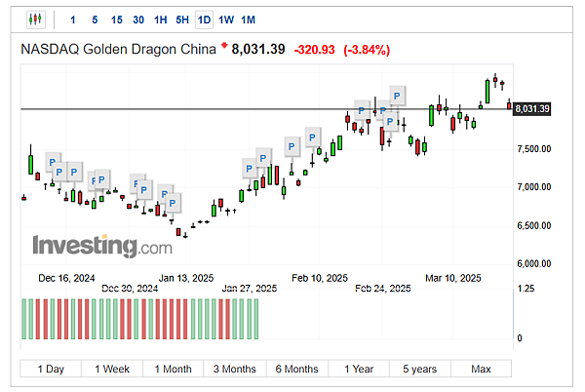
Task: Show the 1 Year range
Action: (359, 369)
